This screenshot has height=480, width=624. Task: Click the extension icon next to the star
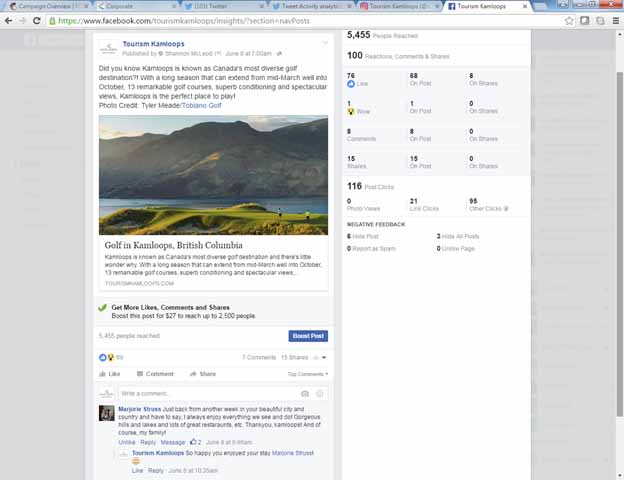pos(585,21)
